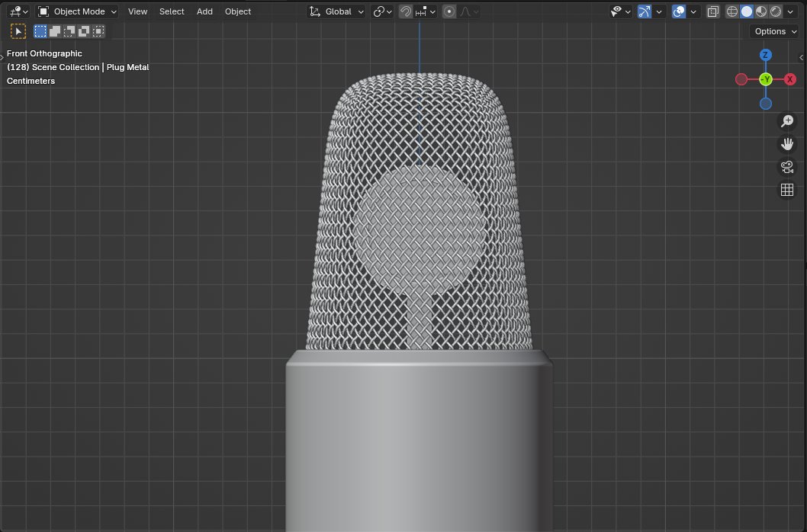The width and height of the screenshot is (807, 532).
Task: Click the Y axis gizmo handle
Action: 766,79
